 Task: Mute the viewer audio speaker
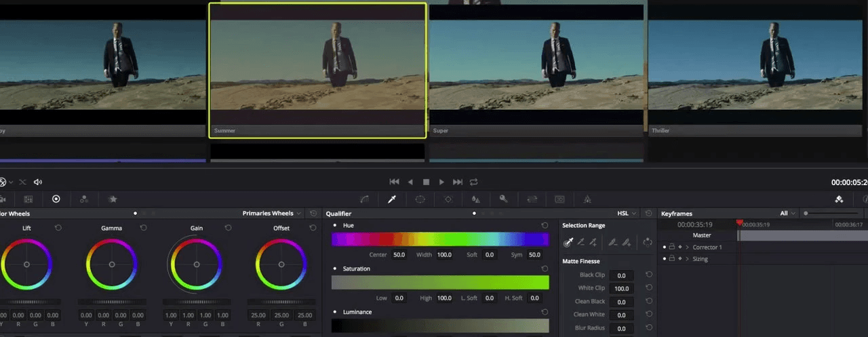click(x=38, y=182)
